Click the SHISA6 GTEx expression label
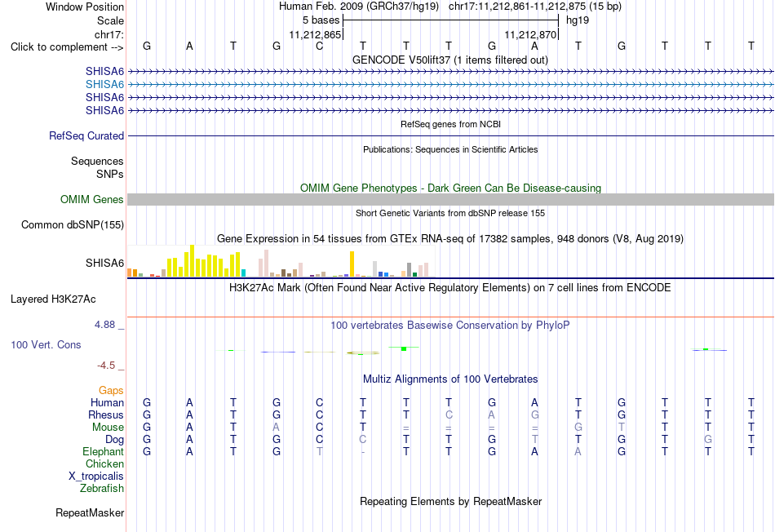 click(x=104, y=263)
